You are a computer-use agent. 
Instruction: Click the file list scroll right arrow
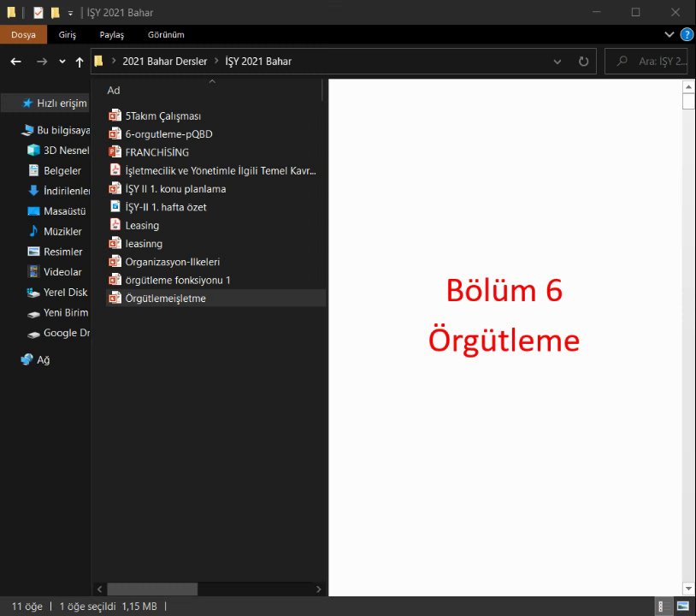click(318, 589)
